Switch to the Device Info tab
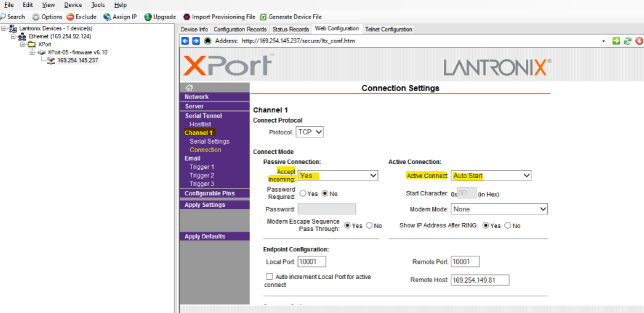The image size is (644, 313). pyautogui.click(x=195, y=29)
